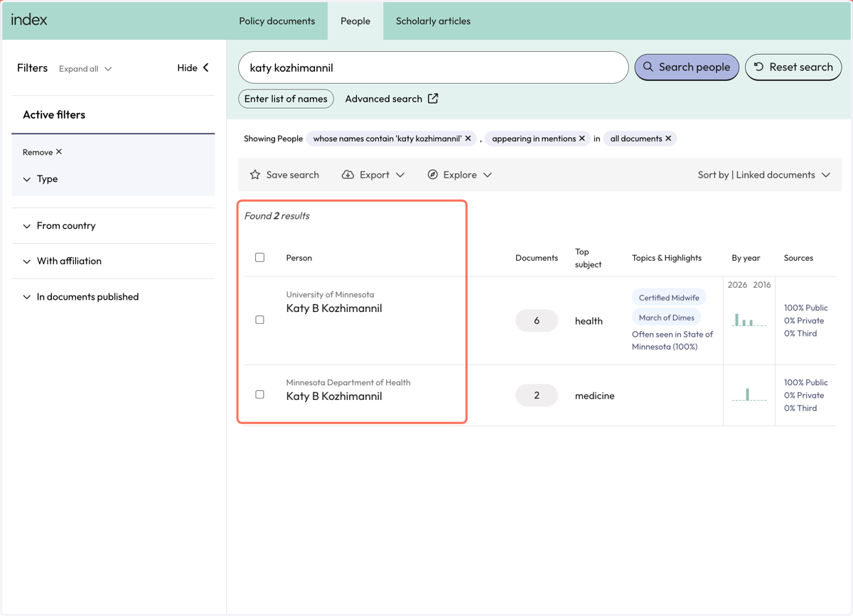The width and height of the screenshot is (853, 616).
Task: Open the Sort by Linked documents dropdown
Action: click(763, 175)
